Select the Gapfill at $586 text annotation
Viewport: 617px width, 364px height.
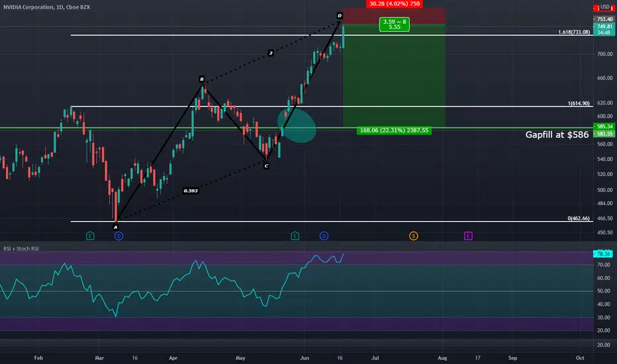click(x=557, y=134)
